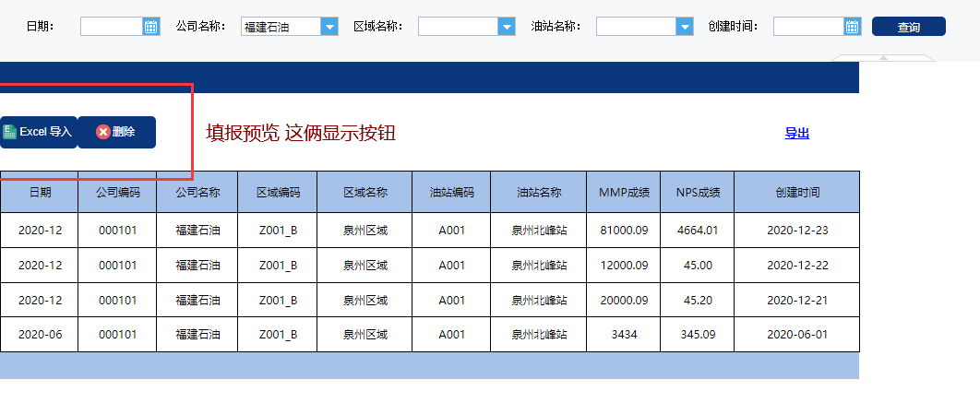Click the 公司名称 column header

pos(197,192)
